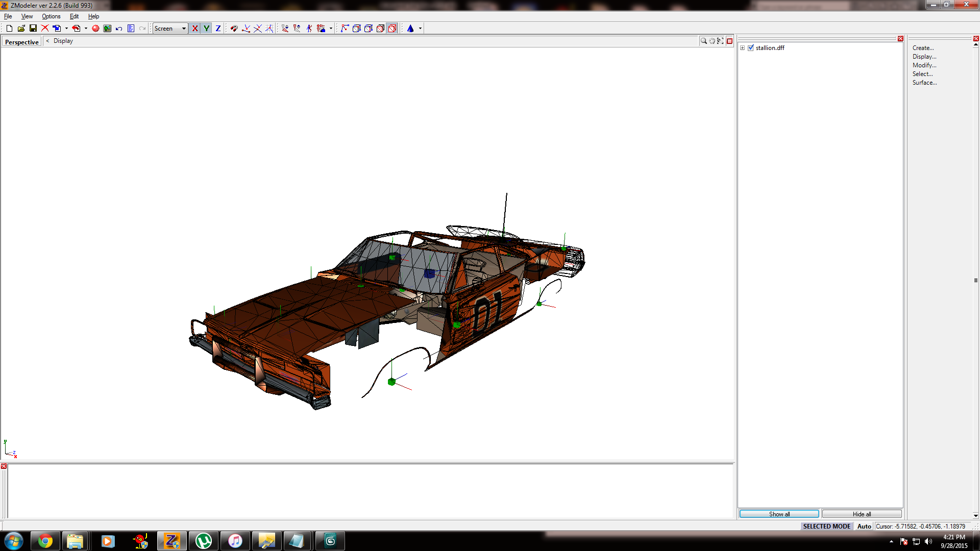This screenshot has height=551, width=980.
Task: Click the blue cone primitive icon
Action: pyautogui.click(x=410, y=29)
